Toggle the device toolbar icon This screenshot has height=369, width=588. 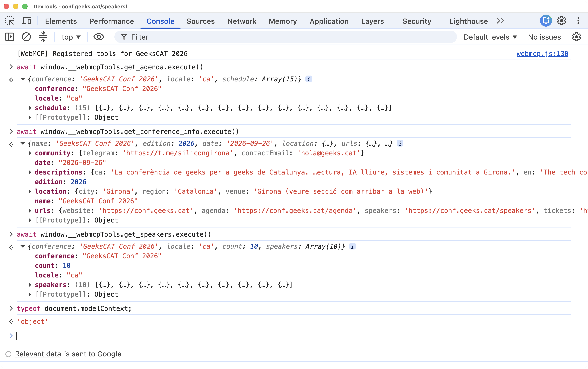26,21
